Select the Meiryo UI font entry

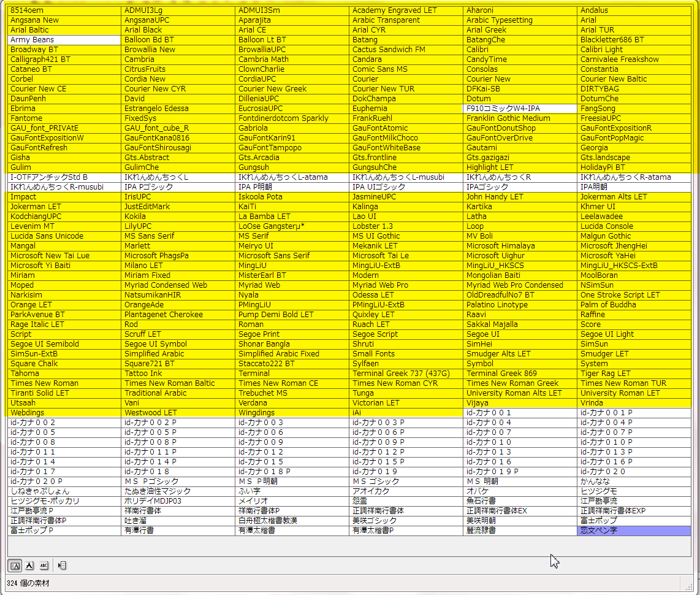point(292,246)
